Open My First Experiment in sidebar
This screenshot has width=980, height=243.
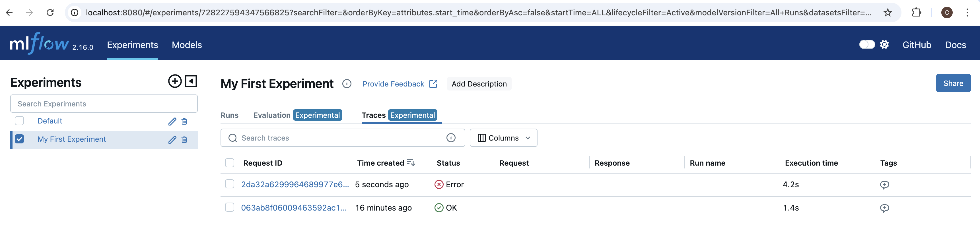tap(71, 139)
